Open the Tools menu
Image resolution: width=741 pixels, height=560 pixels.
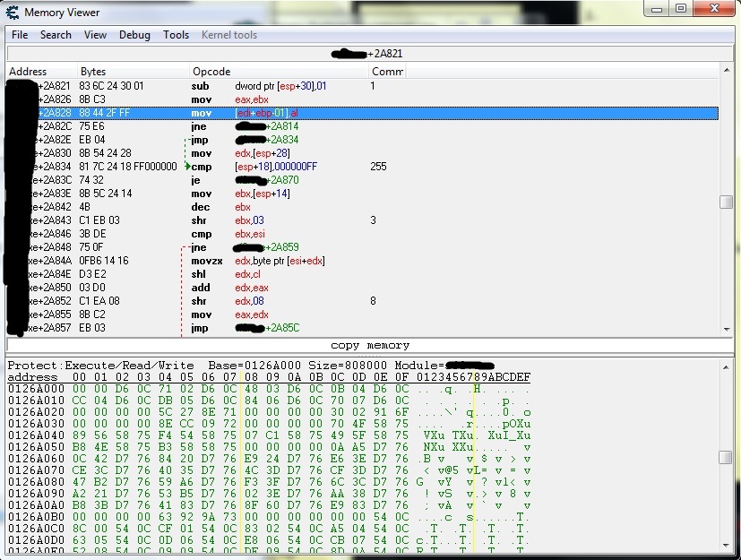click(x=176, y=35)
